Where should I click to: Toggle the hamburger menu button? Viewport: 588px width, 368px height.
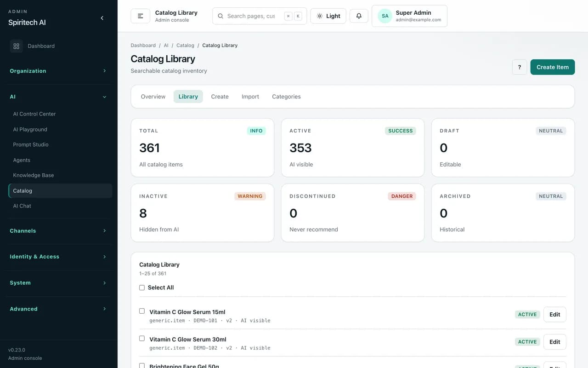pos(141,16)
